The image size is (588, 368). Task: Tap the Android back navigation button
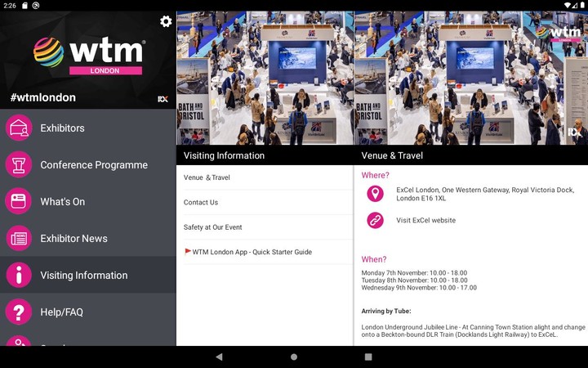pyautogui.click(x=220, y=357)
